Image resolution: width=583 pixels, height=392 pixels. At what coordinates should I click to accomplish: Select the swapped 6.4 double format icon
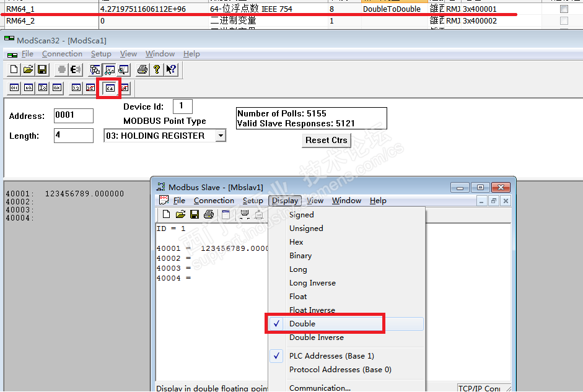tap(125, 88)
